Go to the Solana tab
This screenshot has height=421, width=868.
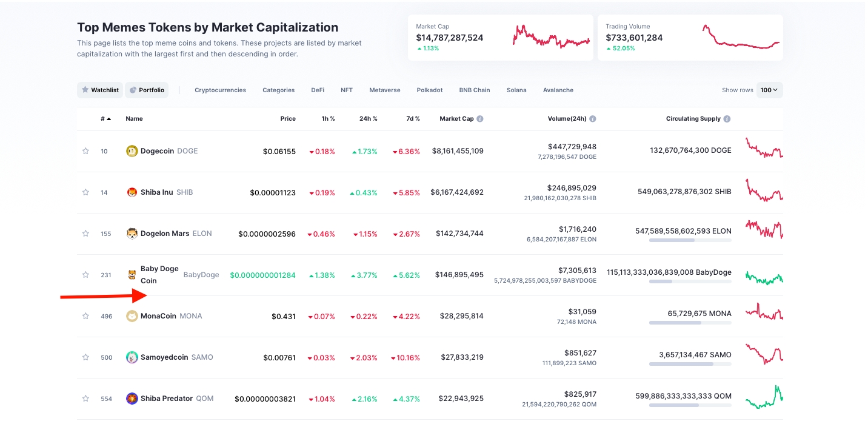click(516, 90)
